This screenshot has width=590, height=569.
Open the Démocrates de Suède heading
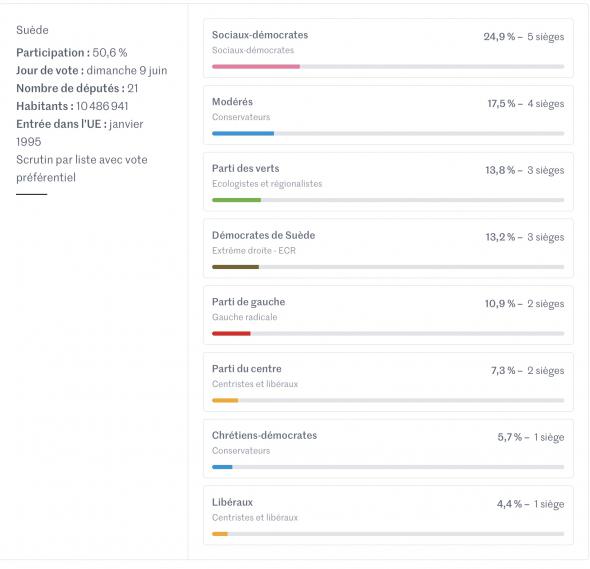coord(263,235)
